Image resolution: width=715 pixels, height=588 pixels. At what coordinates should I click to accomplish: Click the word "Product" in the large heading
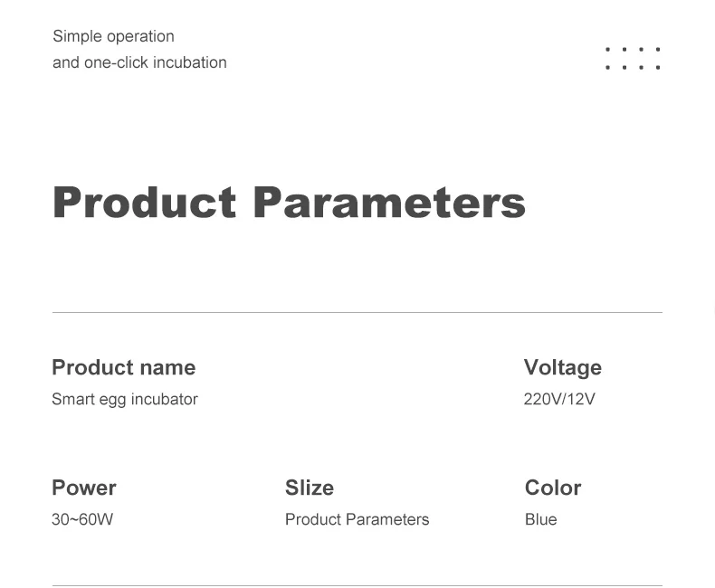pyautogui.click(x=144, y=202)
